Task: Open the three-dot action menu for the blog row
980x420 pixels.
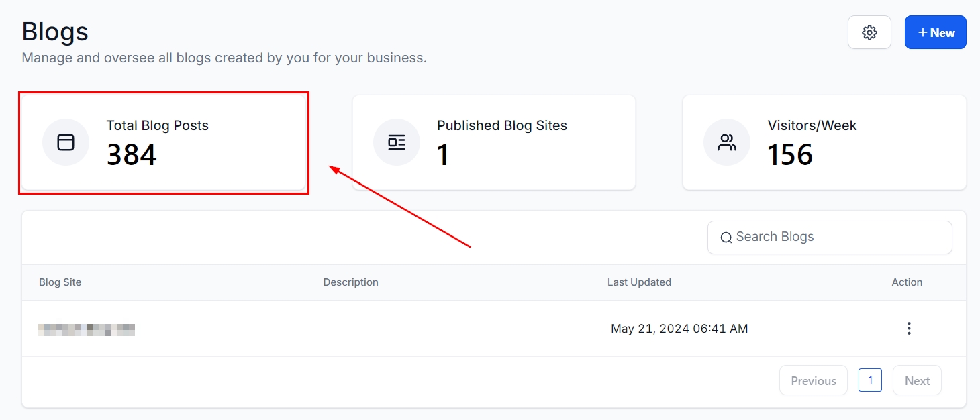Action: [x=909, y=329]
